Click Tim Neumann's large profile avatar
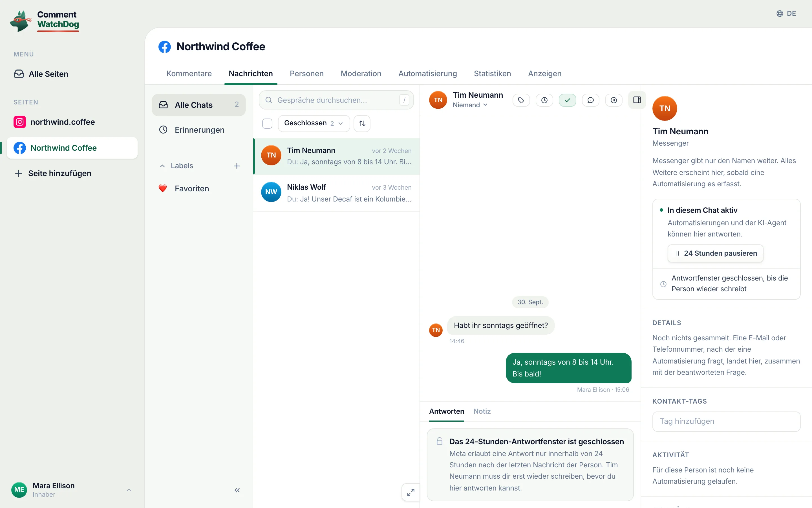 coord(664,108)
